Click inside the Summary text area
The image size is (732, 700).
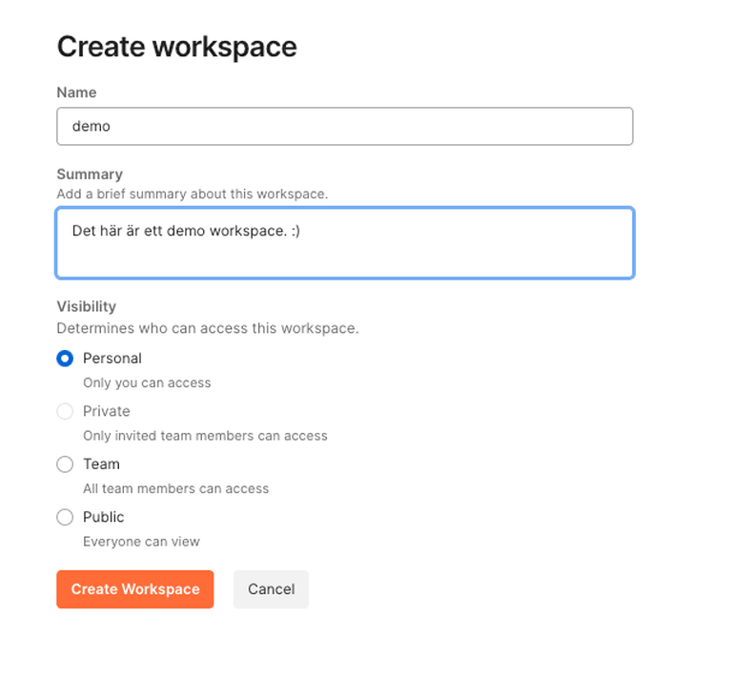345,243
